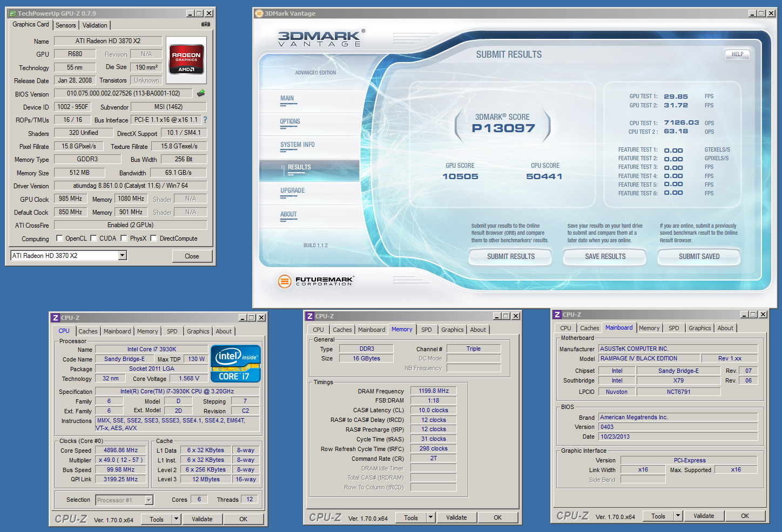Image resolution: width=782 pixels, height=532 pixels.
Task: Switch to the Sensors tab in GPU-Z
Action: (66, 25)
